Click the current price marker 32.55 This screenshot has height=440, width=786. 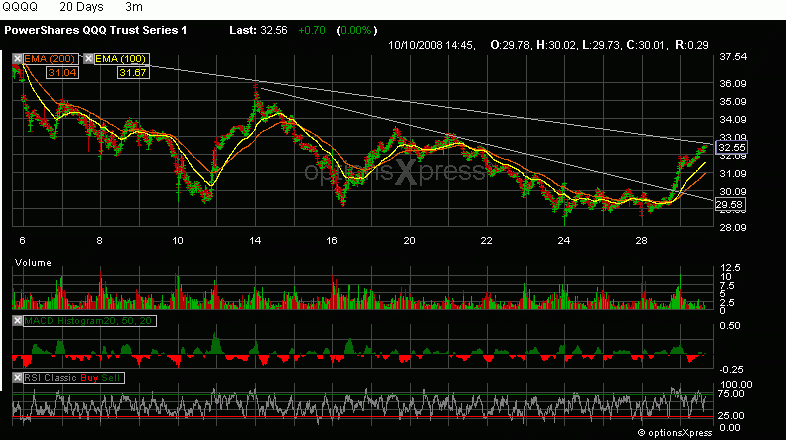(x=732, y=147)
